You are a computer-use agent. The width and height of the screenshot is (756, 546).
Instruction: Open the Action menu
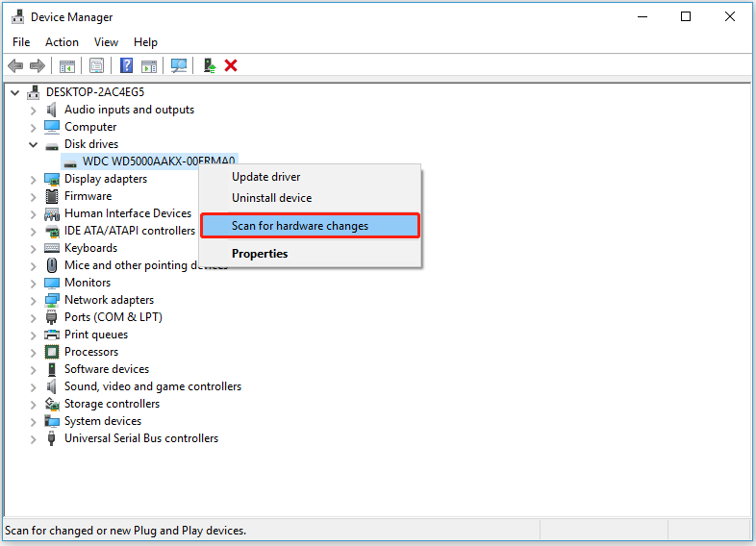[x=62, y=42]
